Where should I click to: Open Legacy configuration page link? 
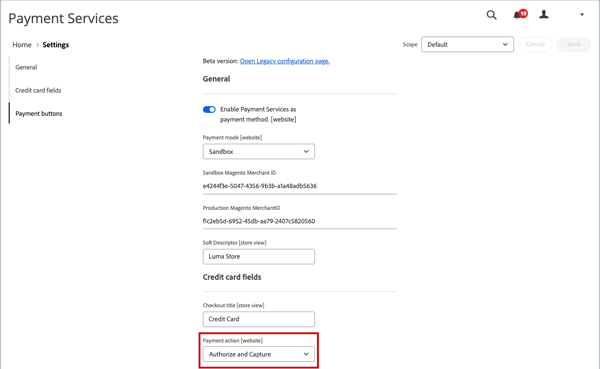[284, 61]
